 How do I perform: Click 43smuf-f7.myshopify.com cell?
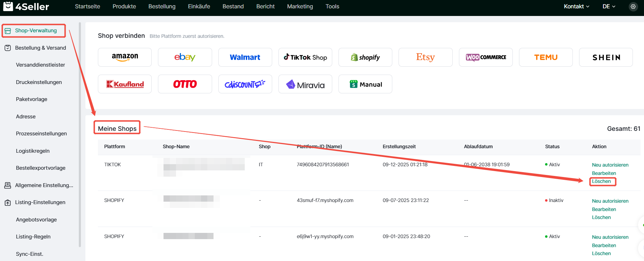tap(325, 200)
